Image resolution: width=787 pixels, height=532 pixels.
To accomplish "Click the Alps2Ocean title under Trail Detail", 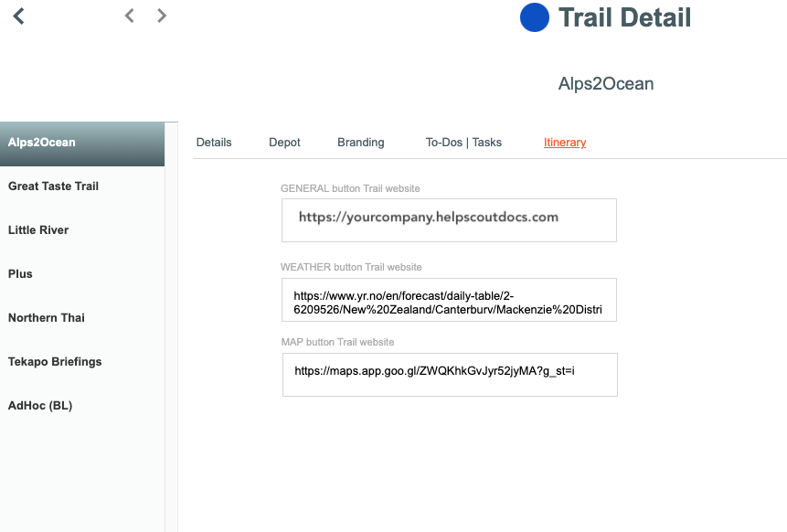I will pos(606,83).
